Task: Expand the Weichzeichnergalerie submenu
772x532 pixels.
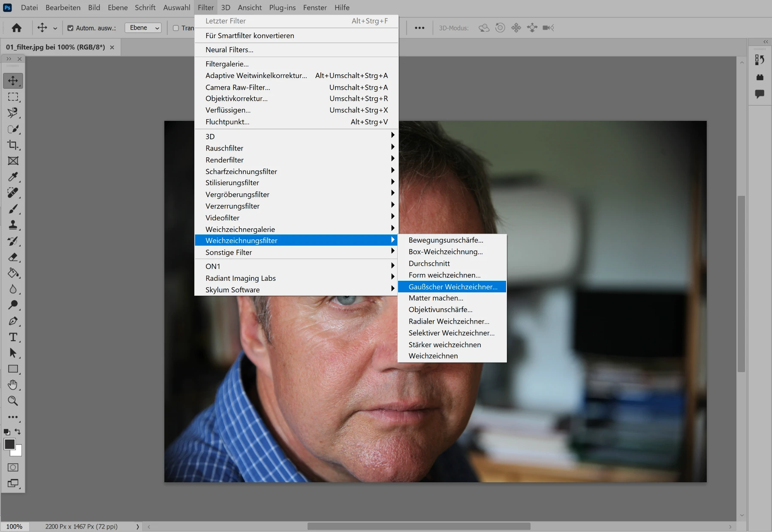Action: pyautogui.click(x=296, y=229)
